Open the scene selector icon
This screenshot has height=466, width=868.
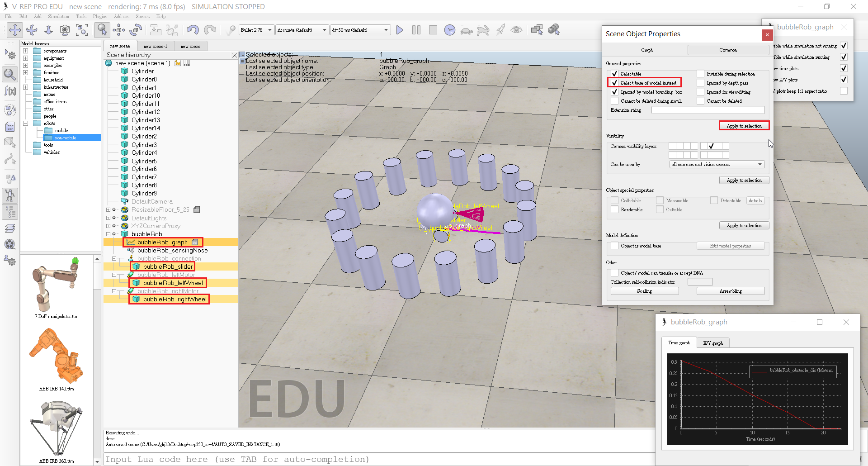click(554, 30)
